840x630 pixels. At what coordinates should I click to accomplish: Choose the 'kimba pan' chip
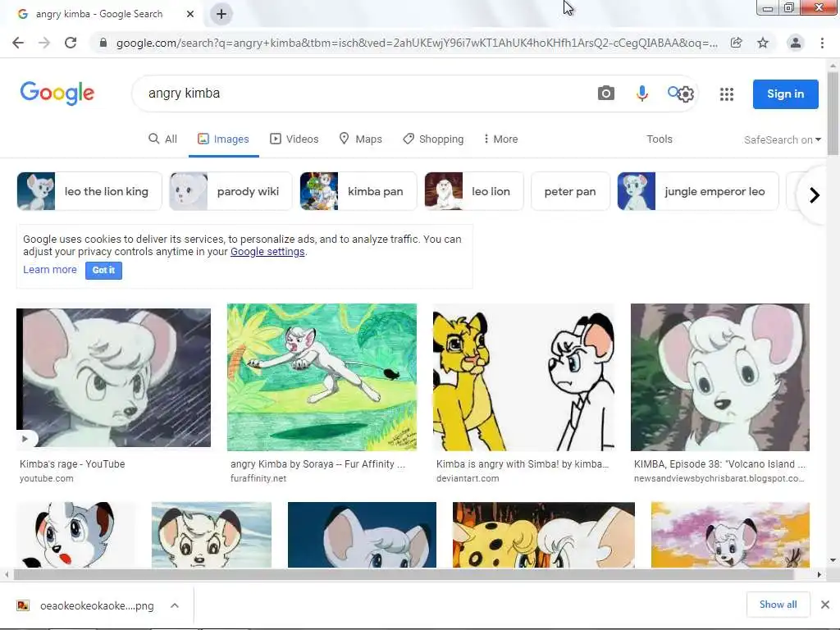point(358,191)
